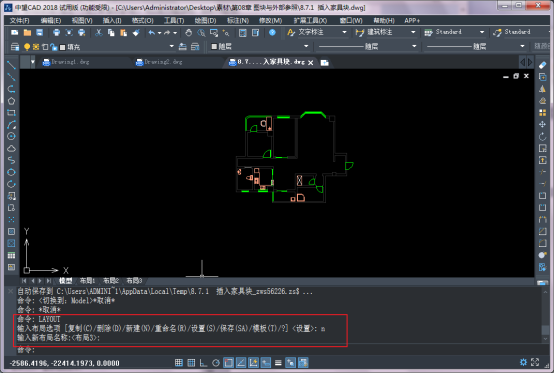Toggle snap mode in status bar

(x=179, y=363)
